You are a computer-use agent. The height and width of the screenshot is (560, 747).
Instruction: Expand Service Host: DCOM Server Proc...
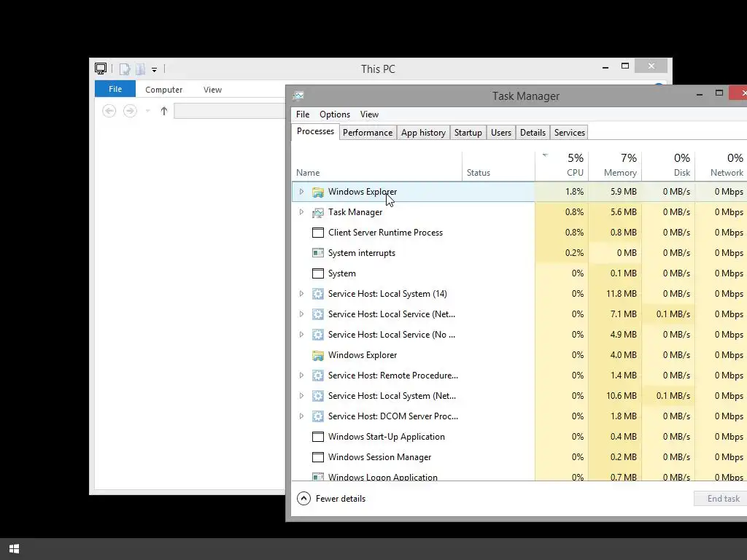(x=301, y=416)
